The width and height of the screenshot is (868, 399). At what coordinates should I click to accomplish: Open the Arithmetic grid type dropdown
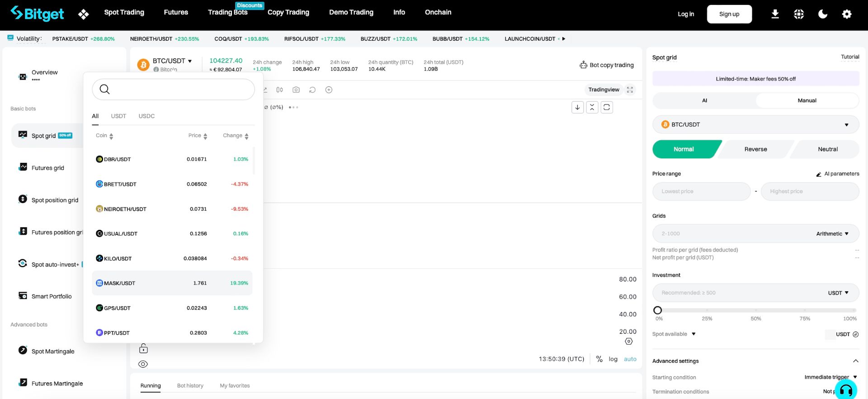pos(832,234)
